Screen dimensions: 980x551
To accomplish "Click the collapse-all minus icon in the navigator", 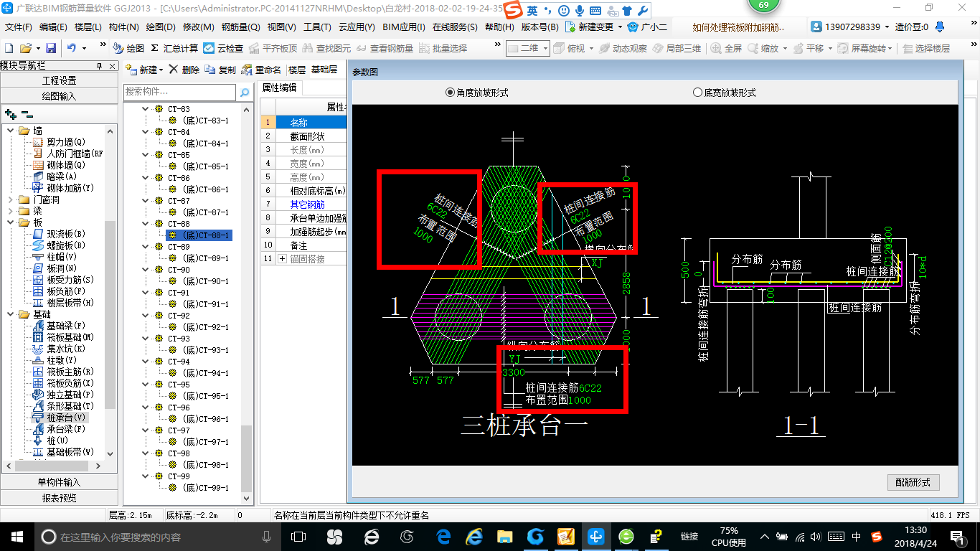I will point(27,114).
